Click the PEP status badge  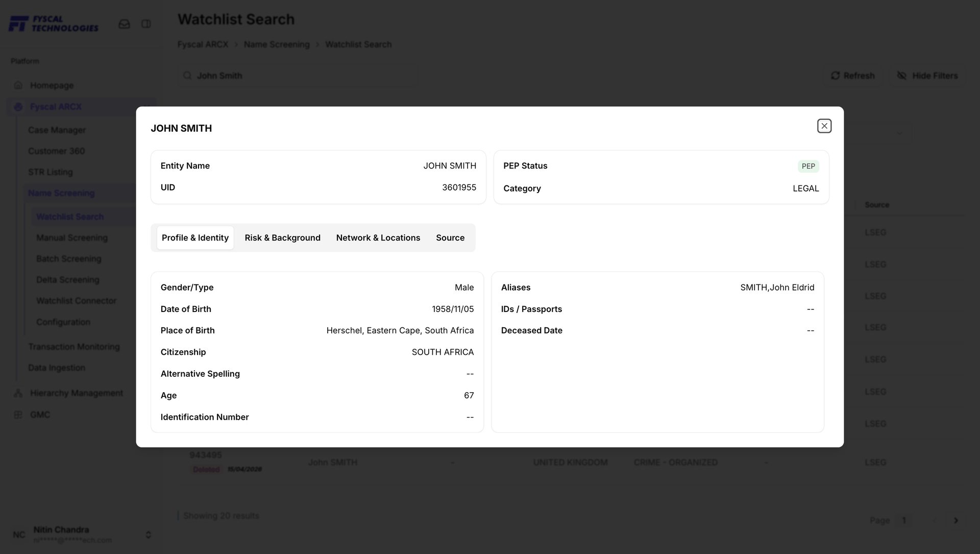(808, 166)
